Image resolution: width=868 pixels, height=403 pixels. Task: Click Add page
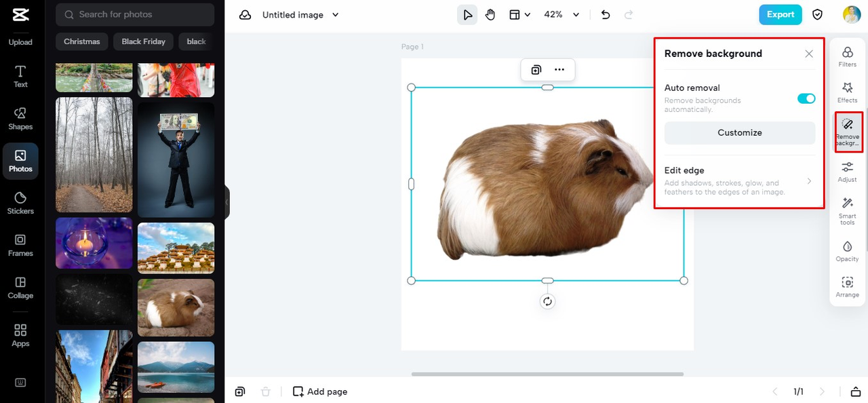[x=320, y=391]
